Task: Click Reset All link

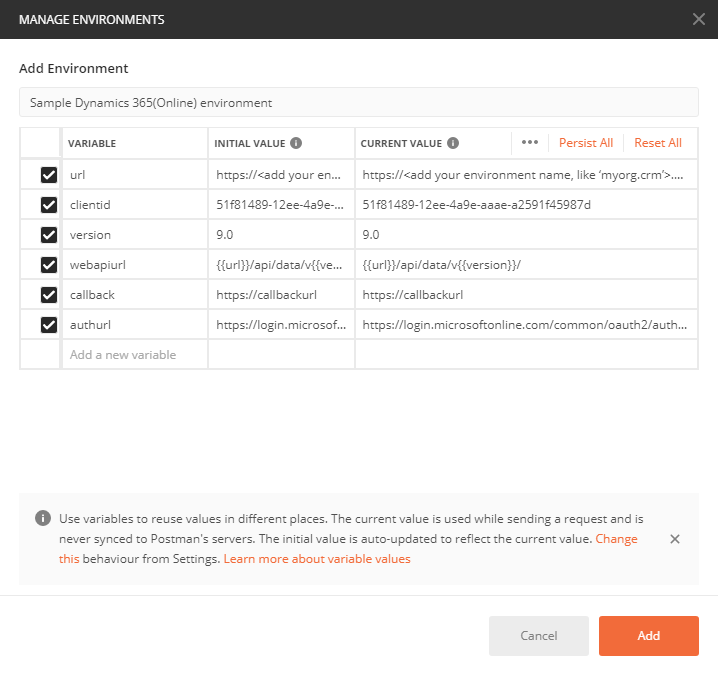Action: [658, 143]
